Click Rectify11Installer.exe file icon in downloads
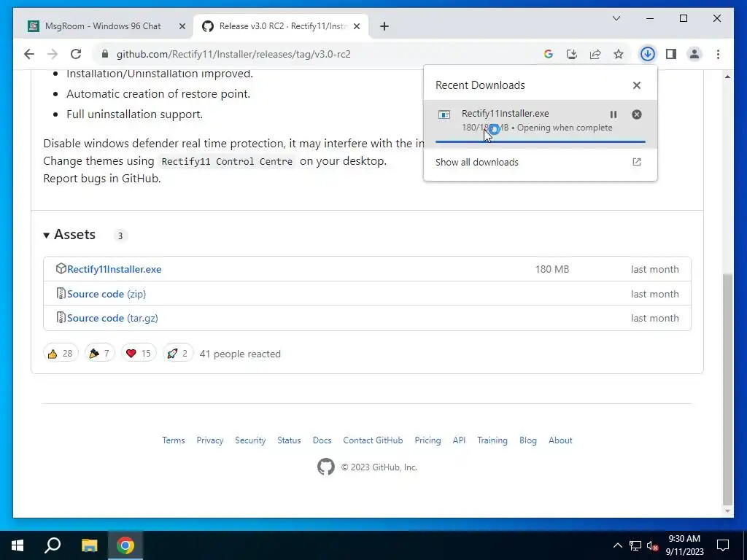This screenshot has height=560, width=747. (x=444, y=114)
